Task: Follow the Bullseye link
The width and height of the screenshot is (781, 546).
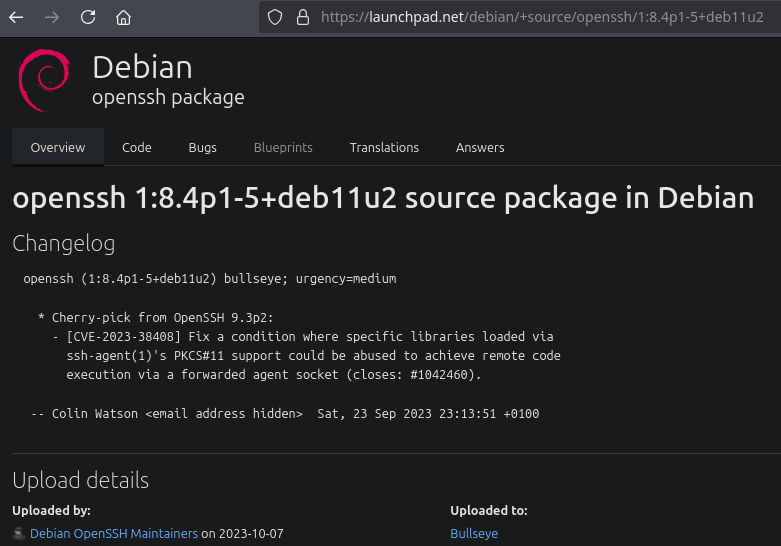Action: tap(474, 534)
